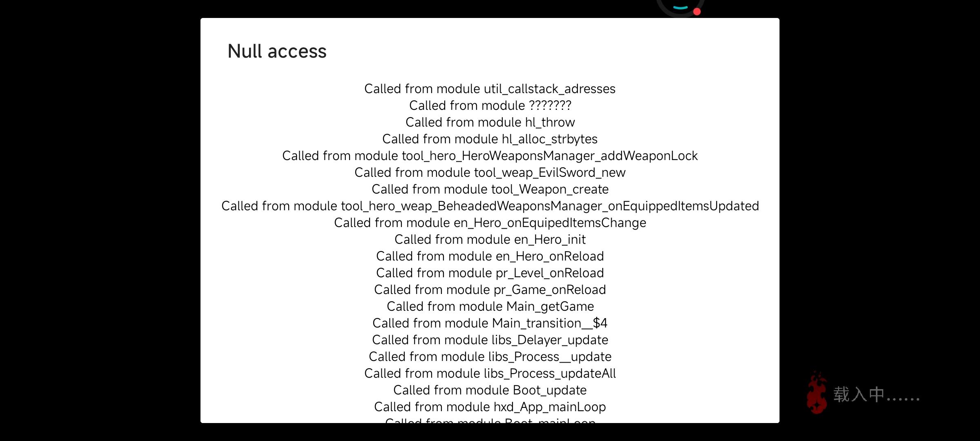
Task: Select the "???????" module line
Action: tap(490, 106)
